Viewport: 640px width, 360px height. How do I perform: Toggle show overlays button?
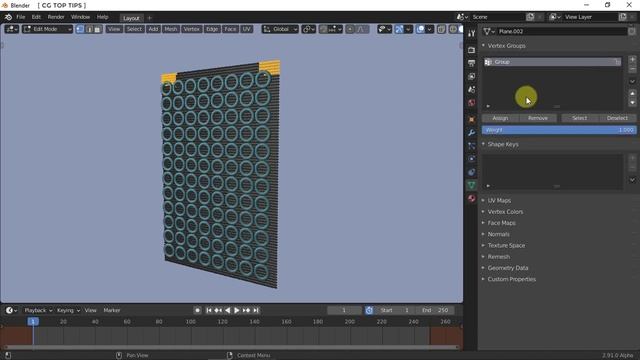point(420,29)
